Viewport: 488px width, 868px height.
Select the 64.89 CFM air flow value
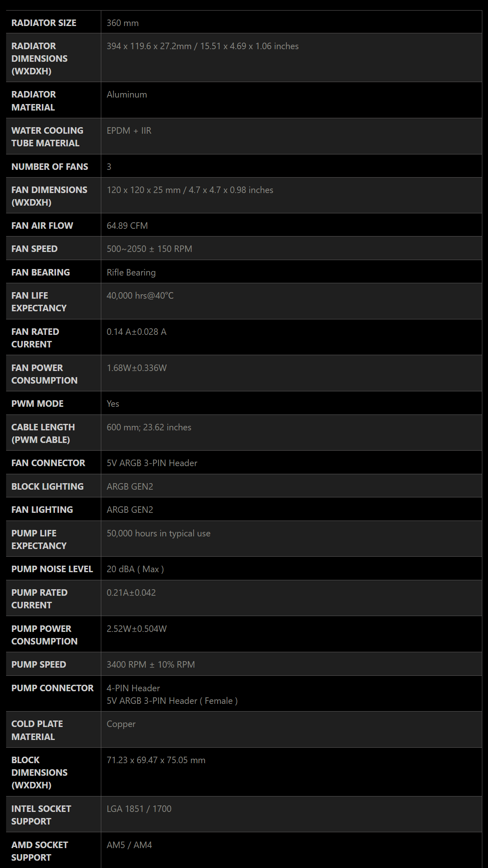(127, 226)
